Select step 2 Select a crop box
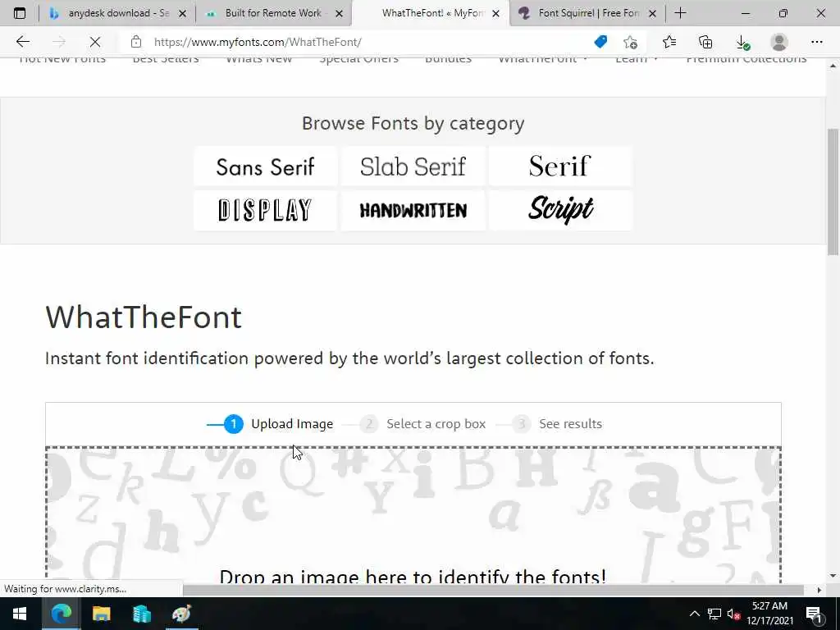The image size is (840, 630). 422,424
